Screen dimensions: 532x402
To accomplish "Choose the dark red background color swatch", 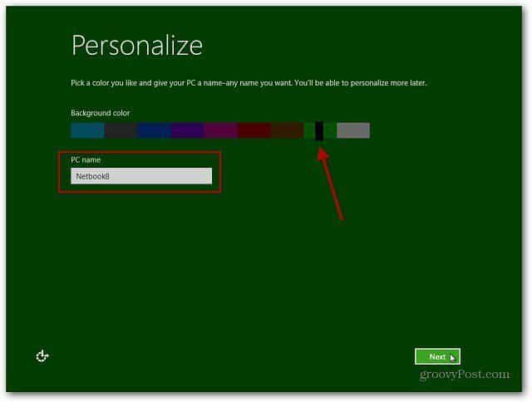I will point(254,130).
